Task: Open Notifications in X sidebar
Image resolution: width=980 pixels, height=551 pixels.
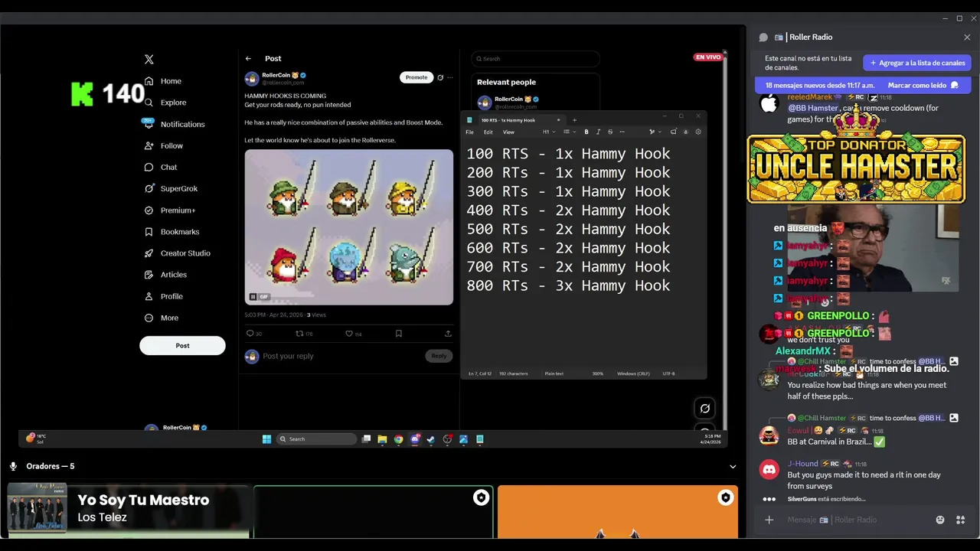Action: click(175, 124)
